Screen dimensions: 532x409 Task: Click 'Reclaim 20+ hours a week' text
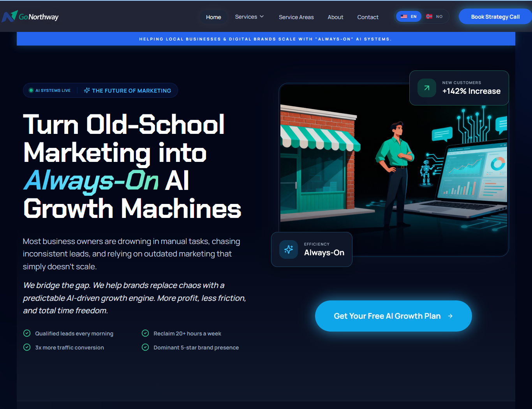(x=187, y=334)
